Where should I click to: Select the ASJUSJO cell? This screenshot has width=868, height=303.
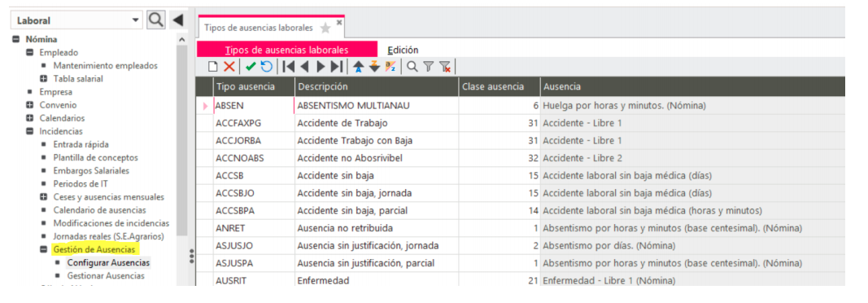coord(254,245)
